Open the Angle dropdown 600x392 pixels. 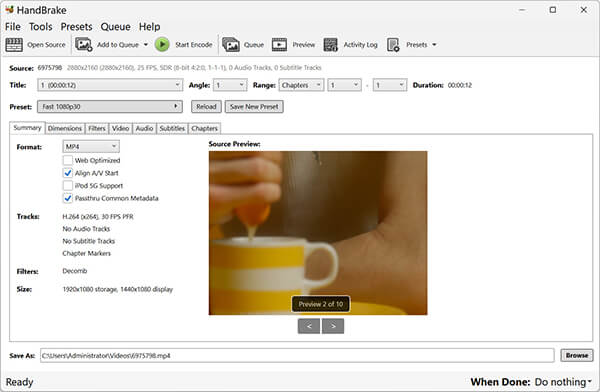coord(230,85)
